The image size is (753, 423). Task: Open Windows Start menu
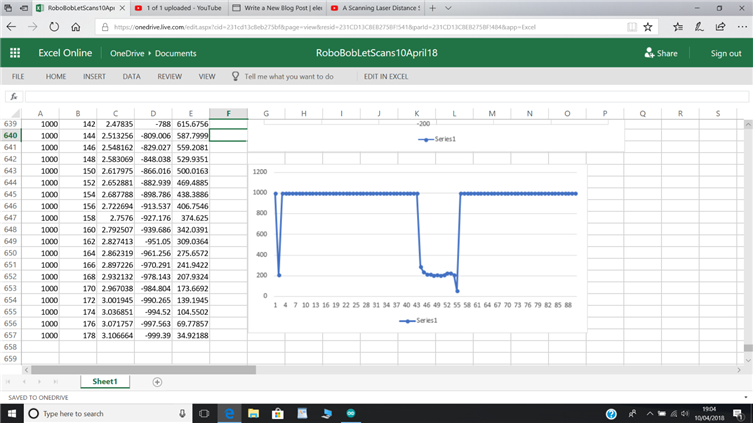click(11, 413)
